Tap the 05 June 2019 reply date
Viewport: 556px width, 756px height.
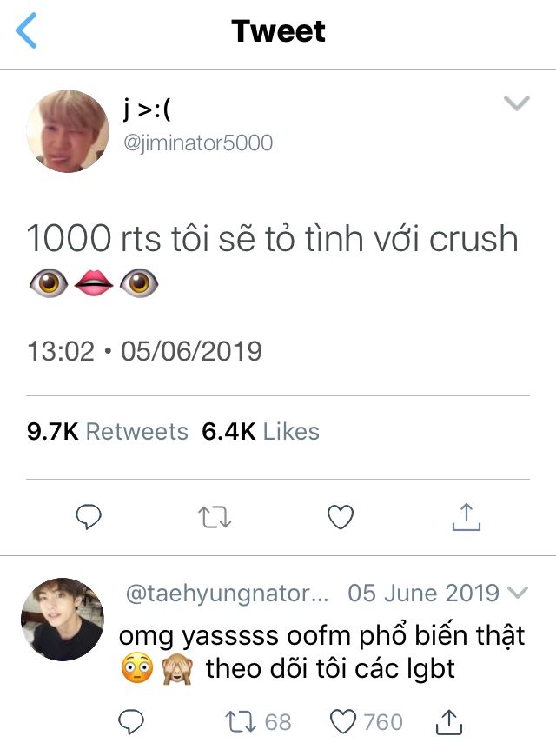423,593
